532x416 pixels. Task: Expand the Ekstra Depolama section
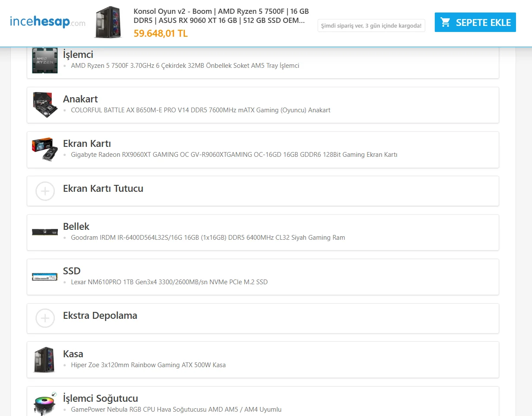coord(263,318)
